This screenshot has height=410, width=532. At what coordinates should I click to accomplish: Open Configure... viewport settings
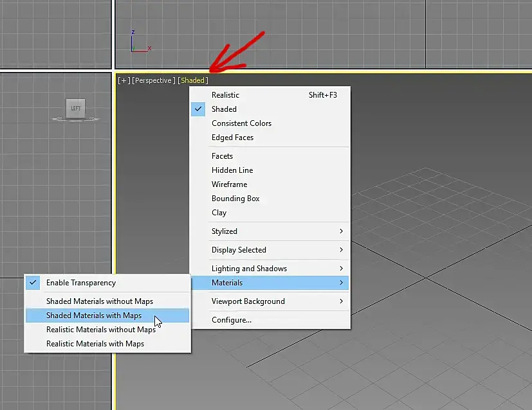(270, 320)
